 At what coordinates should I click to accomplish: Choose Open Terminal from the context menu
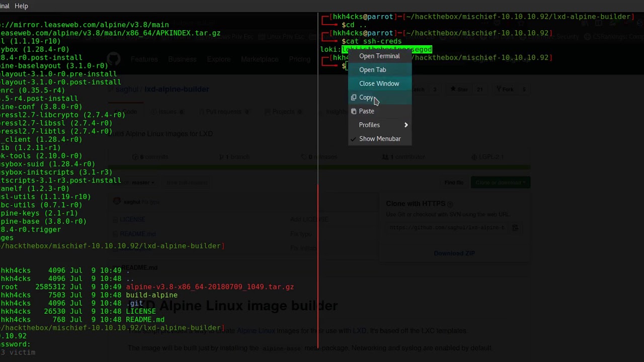pyautogui.click(x=379, y=56)
